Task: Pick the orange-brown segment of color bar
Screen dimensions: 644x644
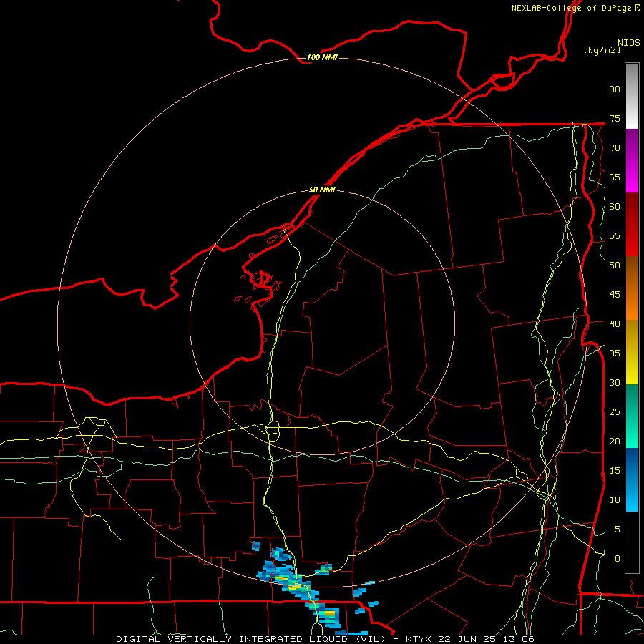Action: [632, 288]
